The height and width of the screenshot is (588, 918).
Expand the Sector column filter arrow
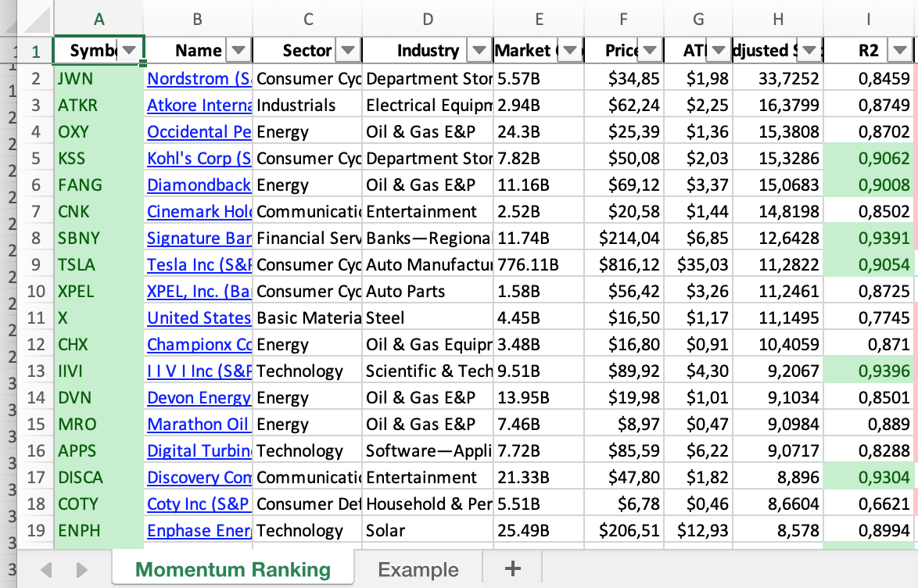348,51
